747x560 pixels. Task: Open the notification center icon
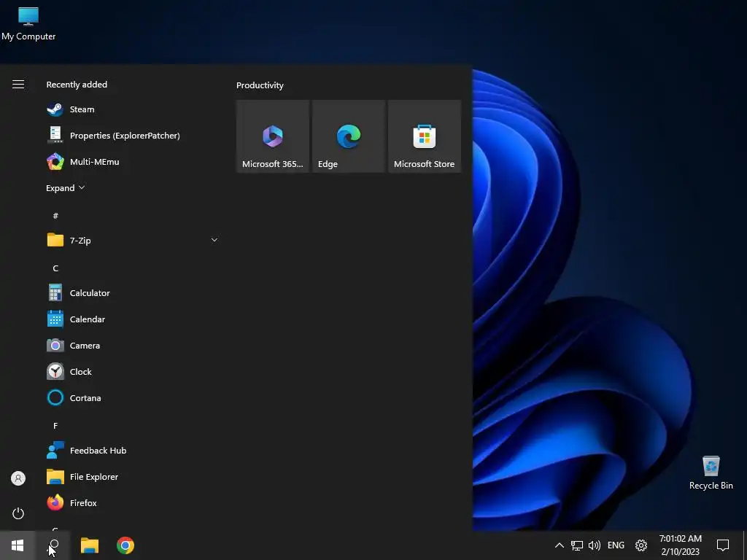pos(723,545)
